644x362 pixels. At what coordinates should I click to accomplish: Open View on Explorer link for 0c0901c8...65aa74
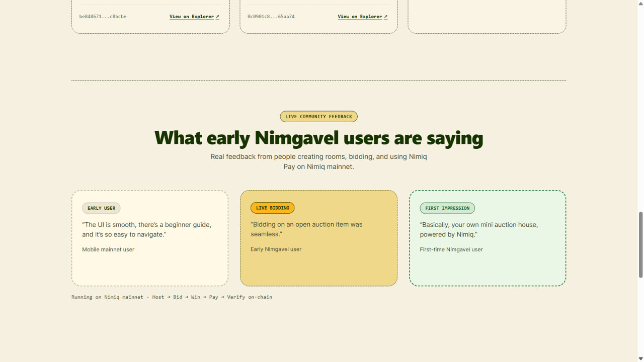pyautogui.click(x=362, y=17)
